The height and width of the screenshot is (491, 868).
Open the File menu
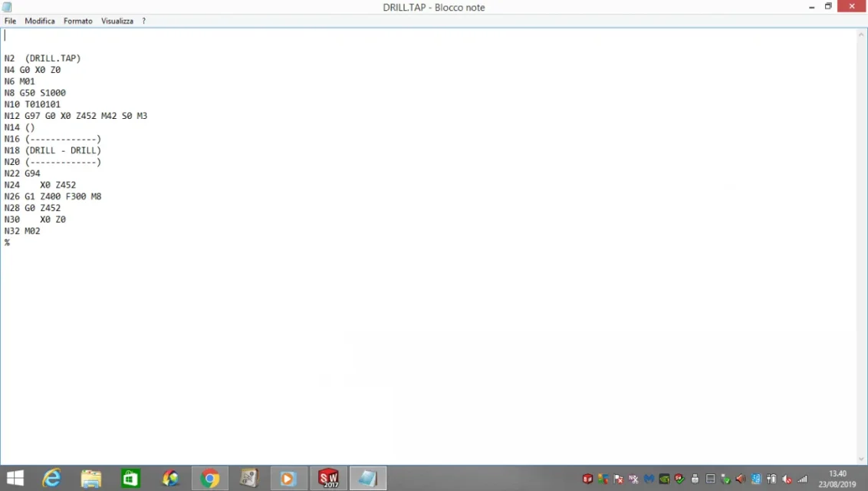[x=10, y=21]
